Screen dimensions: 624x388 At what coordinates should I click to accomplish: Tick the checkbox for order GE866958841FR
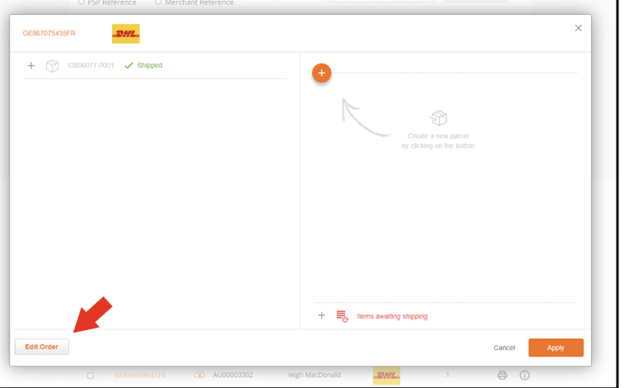(90, 375)
